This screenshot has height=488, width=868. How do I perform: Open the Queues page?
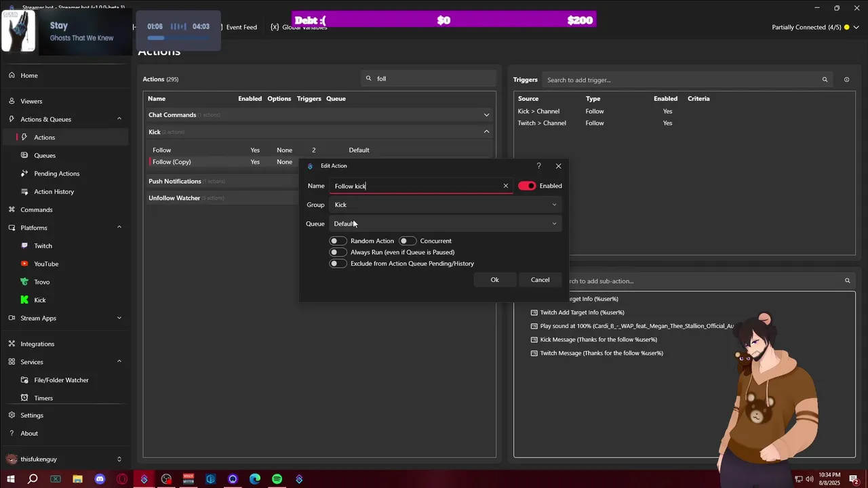[x=45, y=155]
